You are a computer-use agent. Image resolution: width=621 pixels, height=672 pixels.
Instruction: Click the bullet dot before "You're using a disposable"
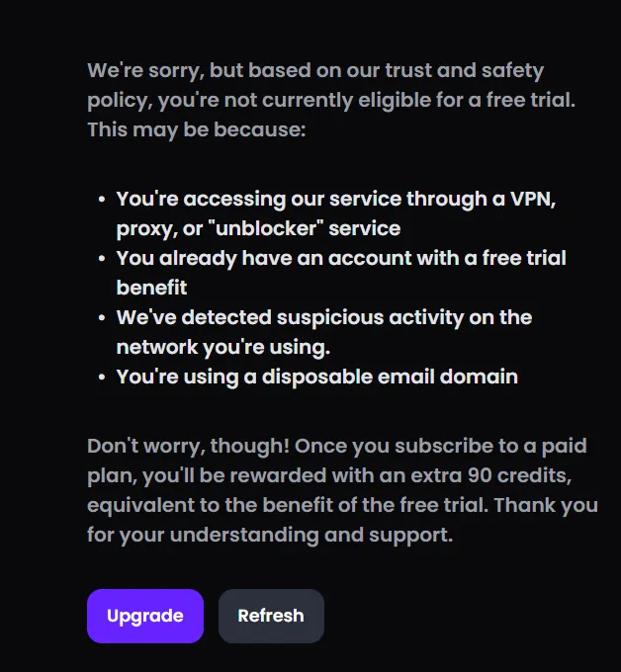point(102,378)
